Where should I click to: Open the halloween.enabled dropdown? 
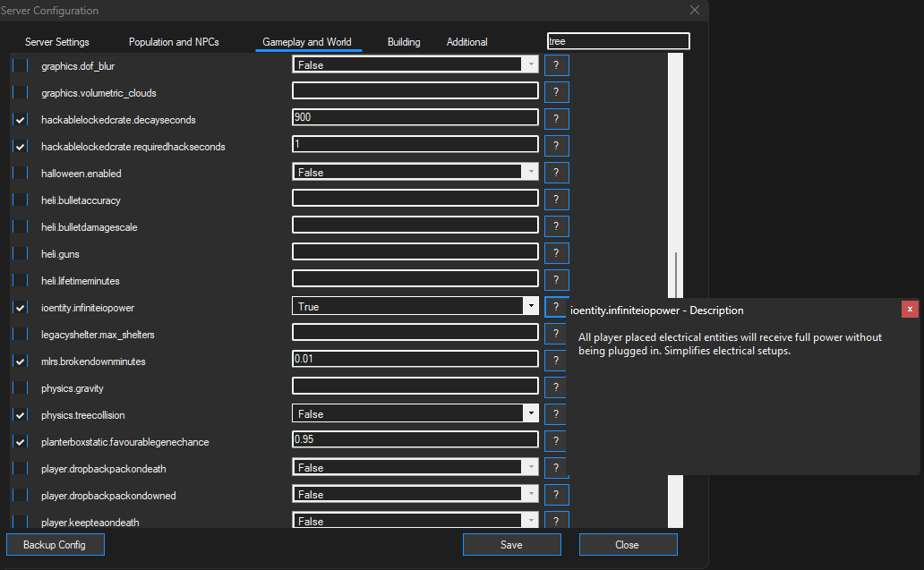click(x=532, y=172)
